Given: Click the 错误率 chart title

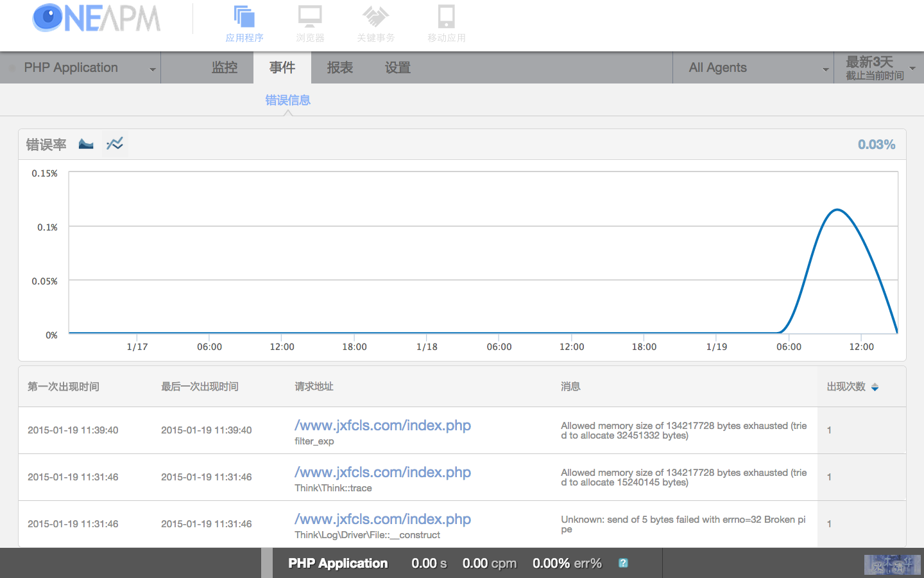Looking at the screenshot, I should [x=46, y=144].
